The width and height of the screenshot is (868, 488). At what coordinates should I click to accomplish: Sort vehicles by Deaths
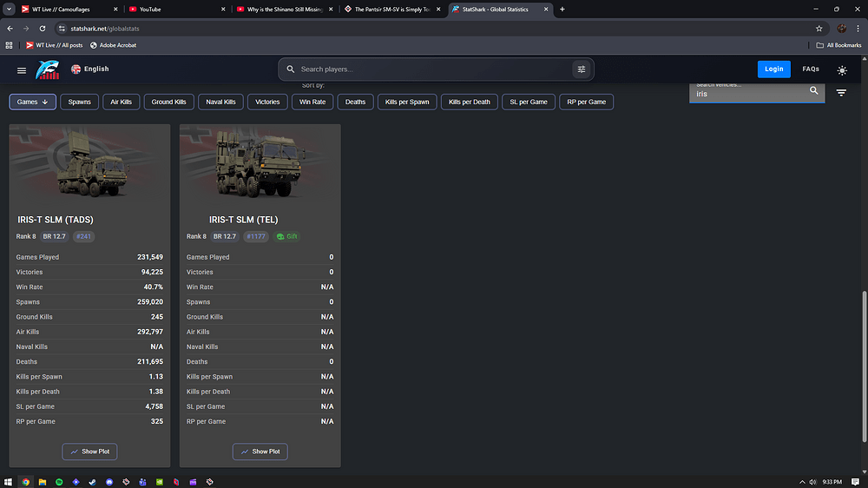pyautogui.click(x=355, y=102)
